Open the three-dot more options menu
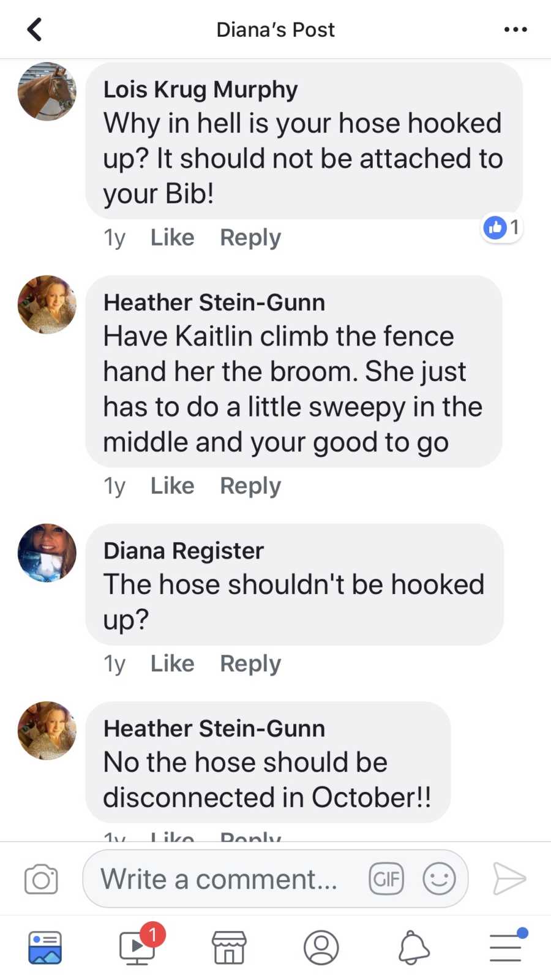Screen dimensions: 551x980 (515, 29)
